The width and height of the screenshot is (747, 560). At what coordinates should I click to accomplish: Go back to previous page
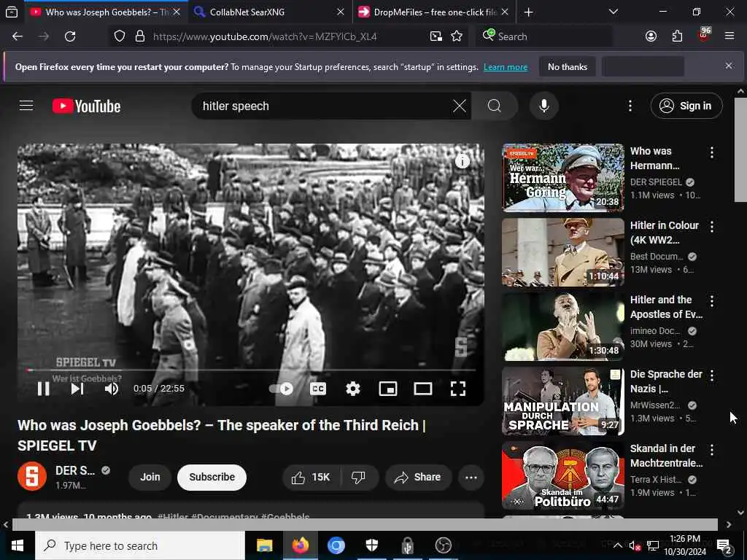point(18,36)
